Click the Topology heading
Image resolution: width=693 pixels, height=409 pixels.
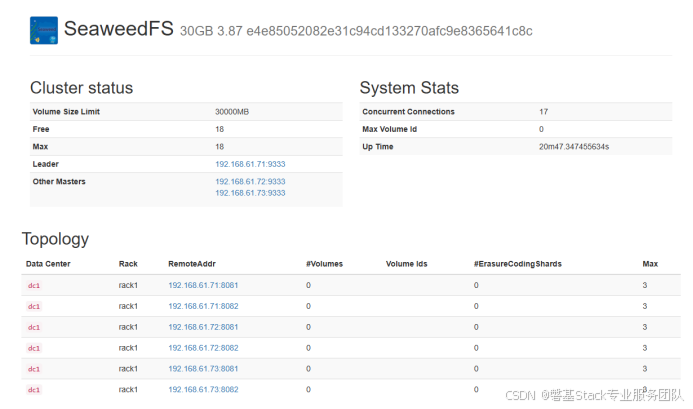pos(55,239)
